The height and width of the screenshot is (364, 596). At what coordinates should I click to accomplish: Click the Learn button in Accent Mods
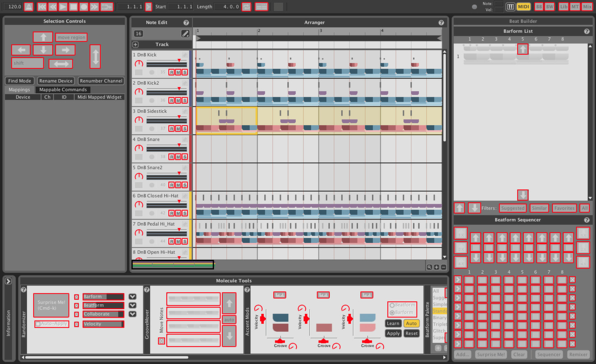[393, 323]
